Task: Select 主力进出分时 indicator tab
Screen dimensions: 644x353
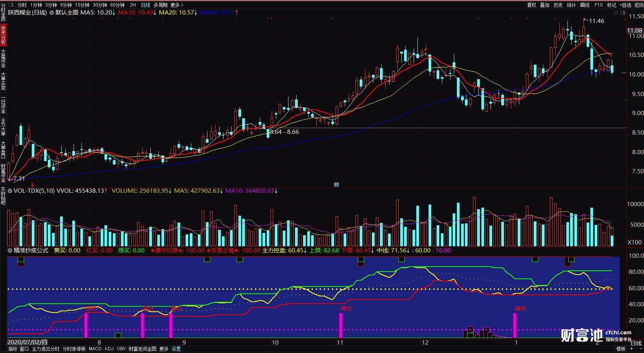Action: coord(46,349)
